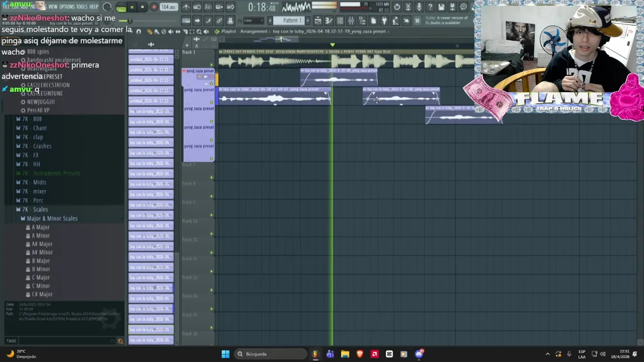
Task: Click the link chain icon
Action: coord(219,21)
